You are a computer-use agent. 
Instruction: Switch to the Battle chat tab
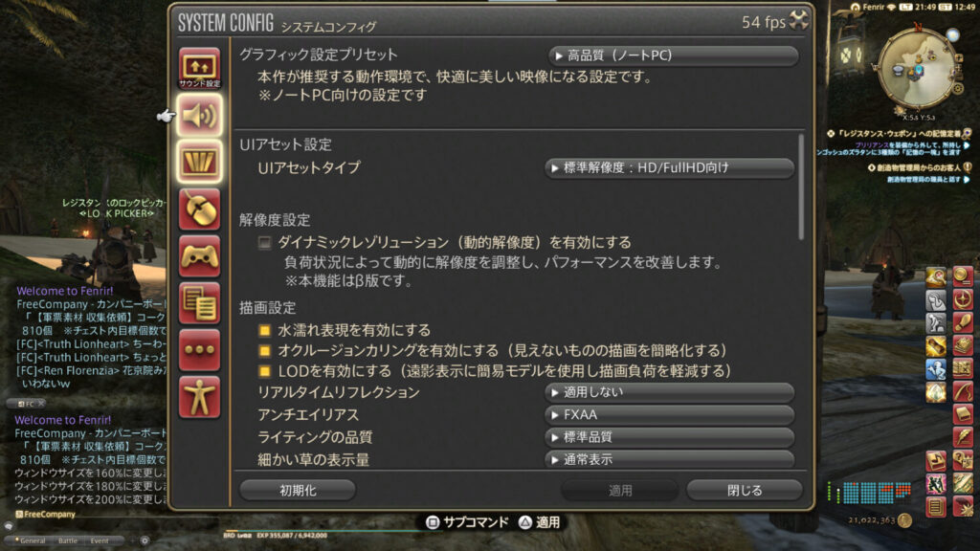point(68,540)
